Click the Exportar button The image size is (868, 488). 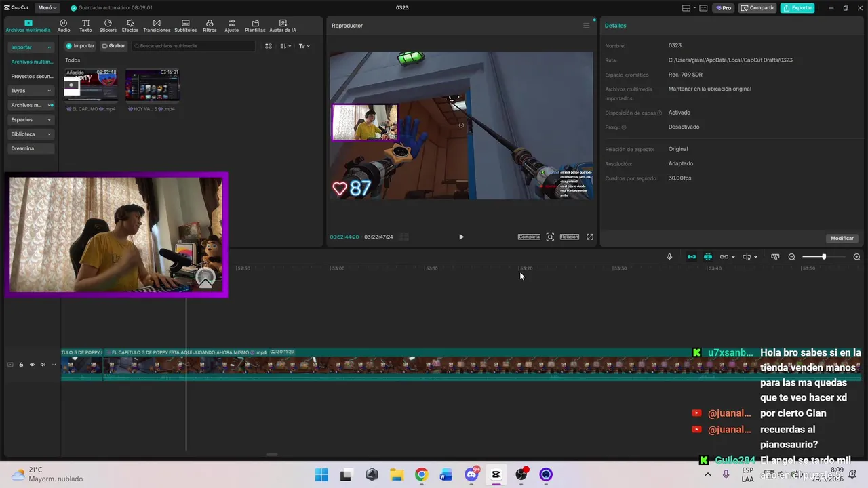[x=797, y=8]
